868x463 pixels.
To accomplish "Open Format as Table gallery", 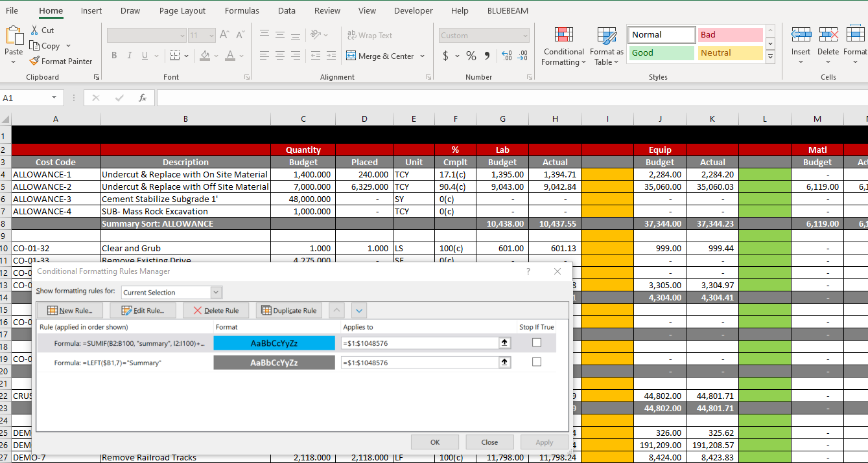I will [x=607, y=47].
